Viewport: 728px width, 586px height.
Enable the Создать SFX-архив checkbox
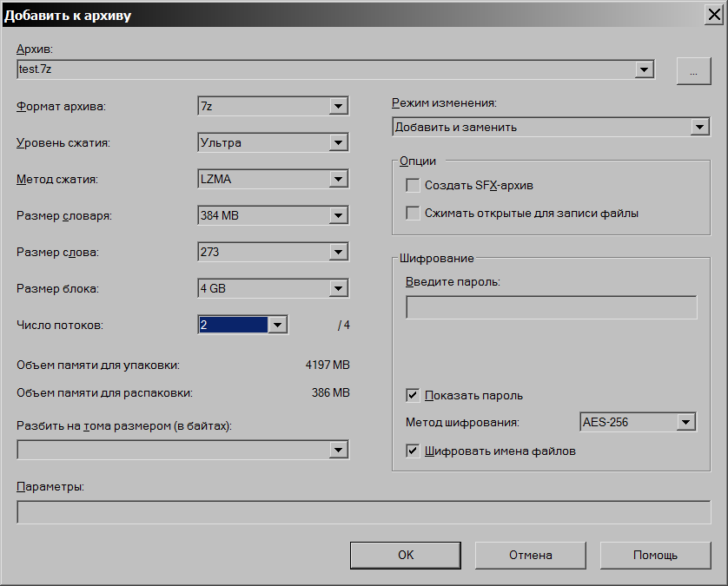click(x=413, y=185)
